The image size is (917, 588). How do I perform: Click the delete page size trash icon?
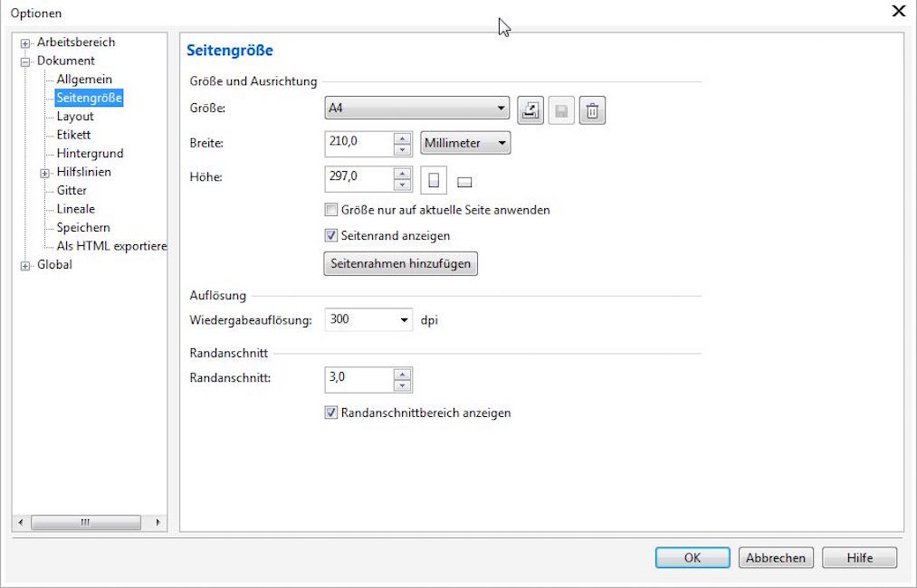[x=592, y=110]
